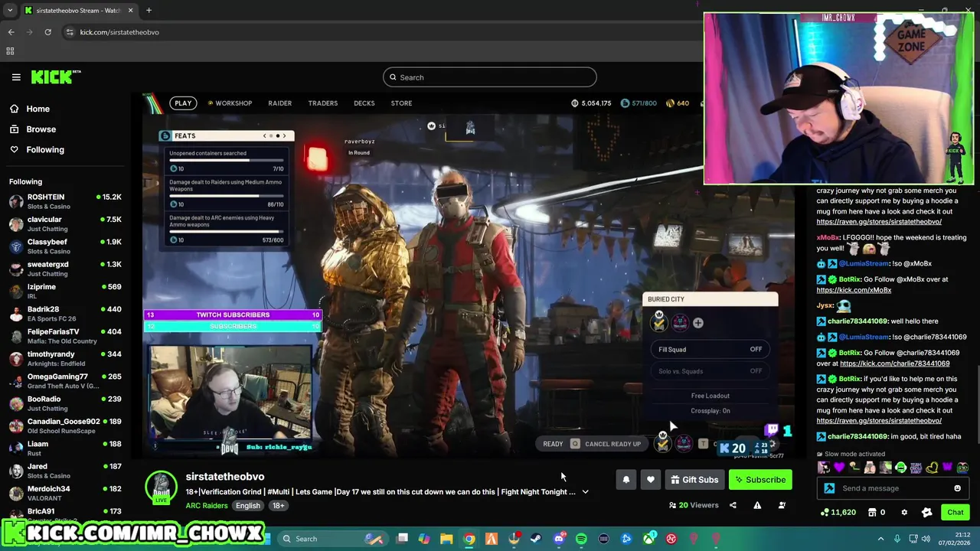
Task: Click the 20 Viewers count
Action: point(694,505)
